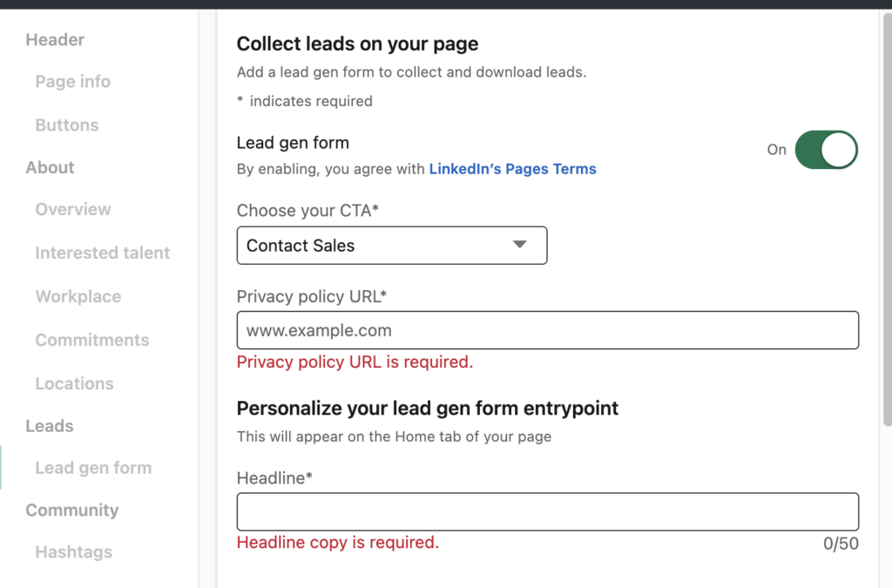
Task: Select the About section header
Action: pos(49,167)
